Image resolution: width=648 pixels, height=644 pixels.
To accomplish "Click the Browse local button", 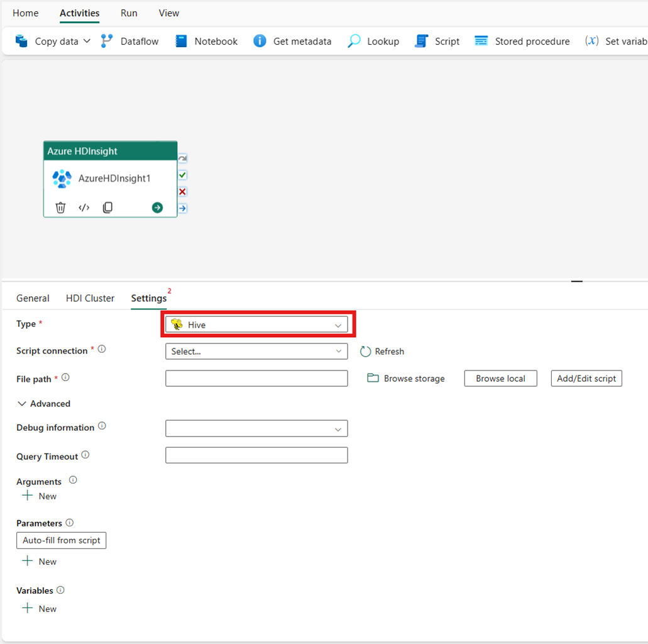I will (x=500, y=379).
